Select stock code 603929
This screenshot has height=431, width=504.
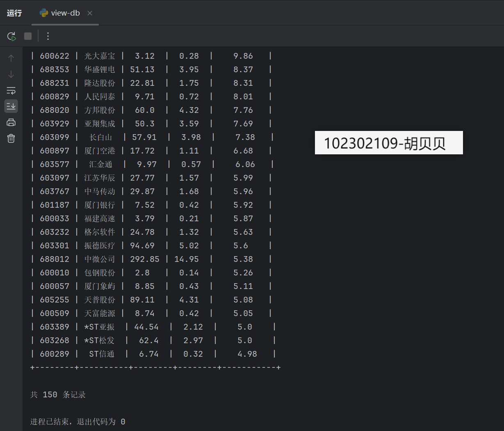click(x=55, y=124)
